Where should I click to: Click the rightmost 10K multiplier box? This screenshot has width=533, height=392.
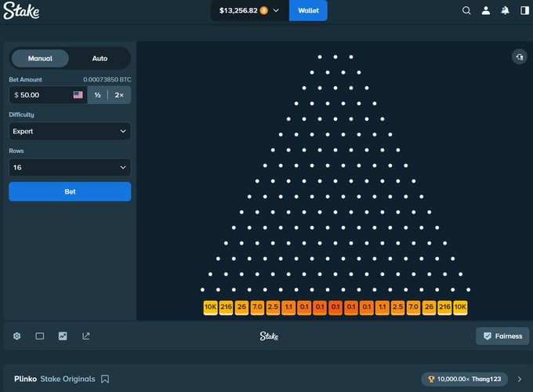tap(460, 307)
